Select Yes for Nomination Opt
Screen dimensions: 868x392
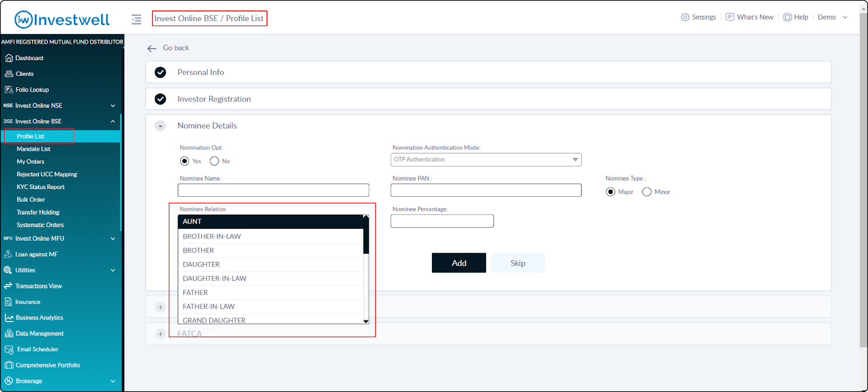pyautogui.click(x=184, y=161)
